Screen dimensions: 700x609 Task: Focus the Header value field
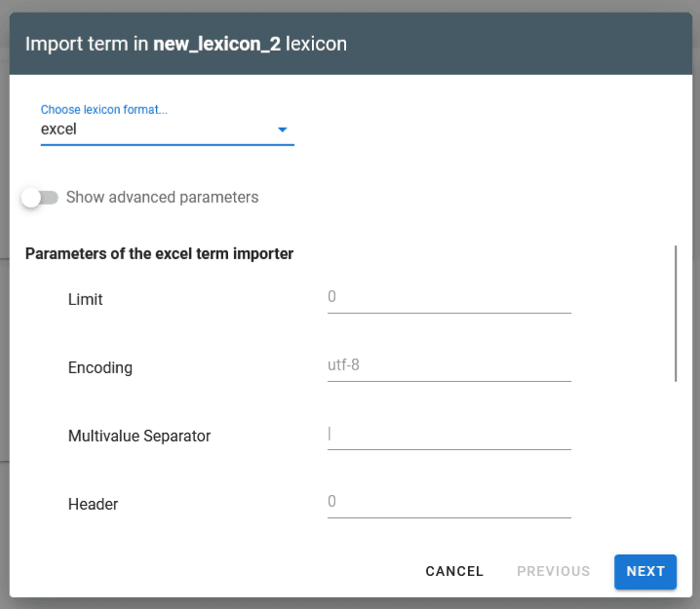click(448, 503)
